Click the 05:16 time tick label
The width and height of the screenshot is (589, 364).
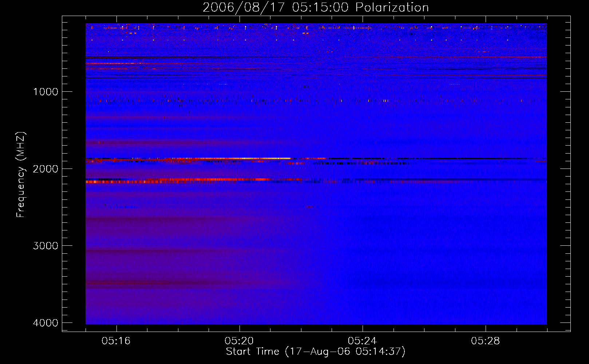click(x=116, y=341)
